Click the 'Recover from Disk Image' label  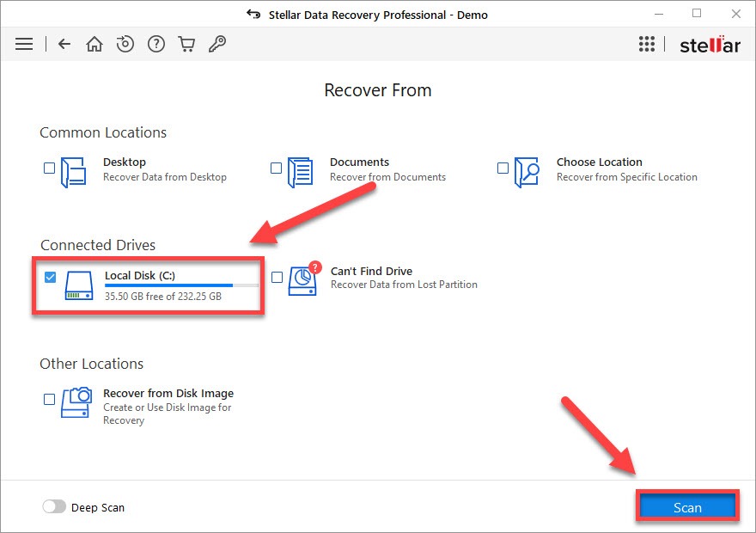[168, 394]
